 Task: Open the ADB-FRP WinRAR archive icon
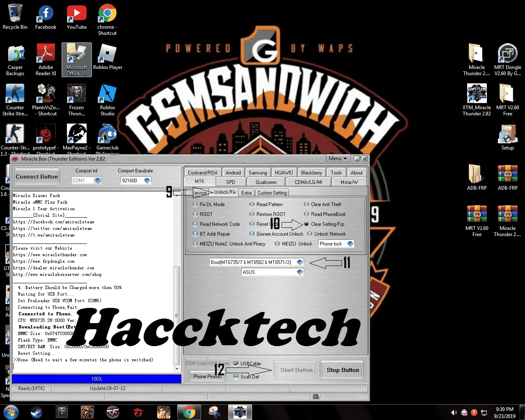pyautogui.click(x=508, y=178)
